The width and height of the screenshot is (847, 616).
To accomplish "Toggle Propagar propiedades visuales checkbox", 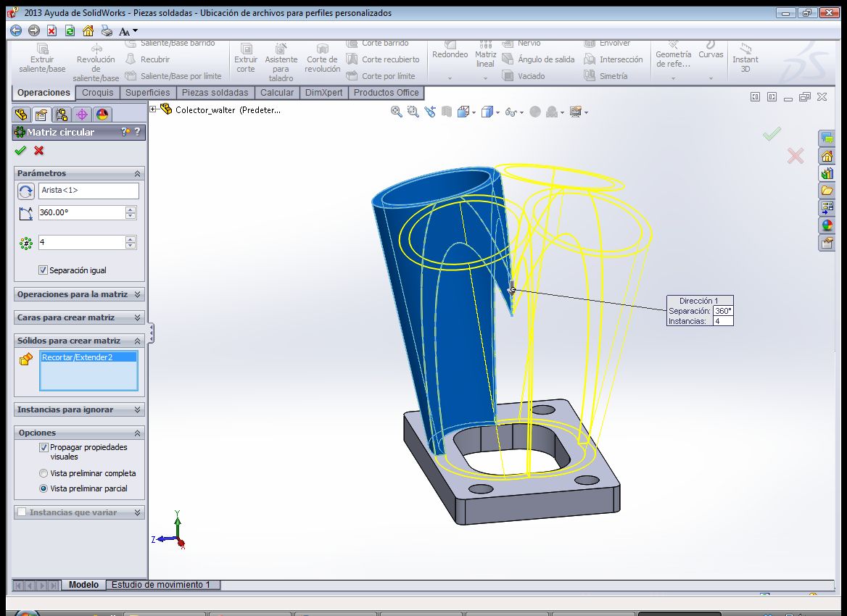I will [44, 447].
